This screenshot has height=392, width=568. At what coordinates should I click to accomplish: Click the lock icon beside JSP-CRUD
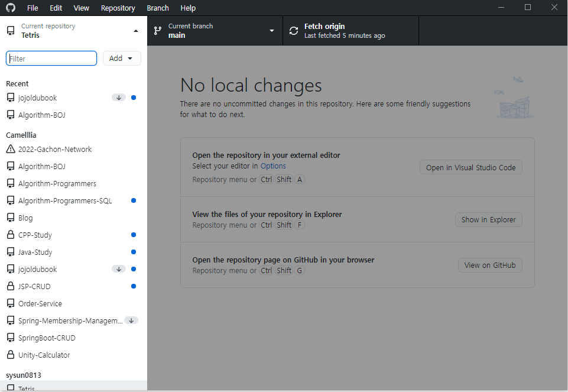pyautogui.click(x=11, y=286)
